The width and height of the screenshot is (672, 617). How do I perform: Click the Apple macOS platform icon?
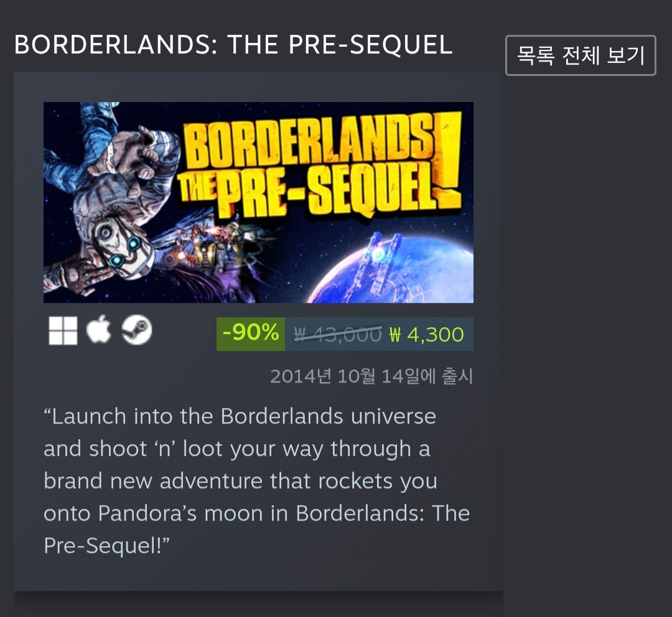click(x=98, y=330)
